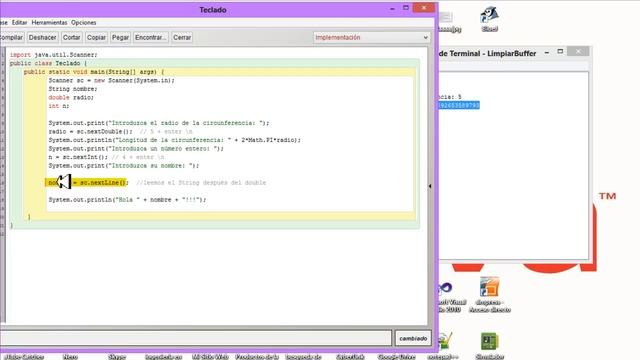Screen dimensions: 640x360
Task: Click the message bar at the editor bottom
Action: tap(196, 338)
